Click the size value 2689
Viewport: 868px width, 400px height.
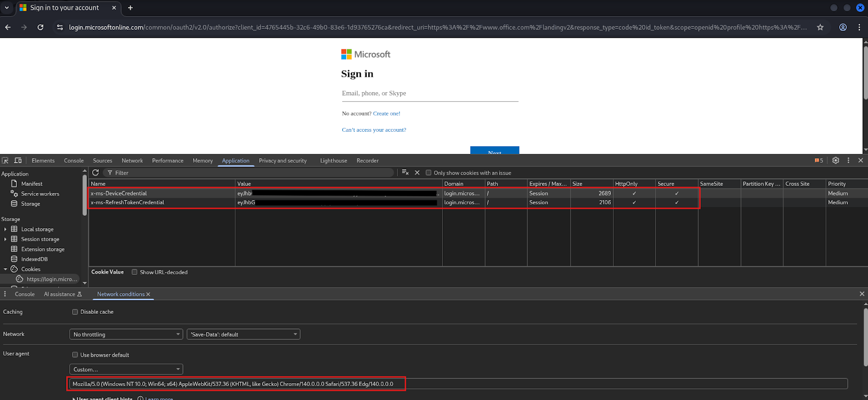click(604, 193)
